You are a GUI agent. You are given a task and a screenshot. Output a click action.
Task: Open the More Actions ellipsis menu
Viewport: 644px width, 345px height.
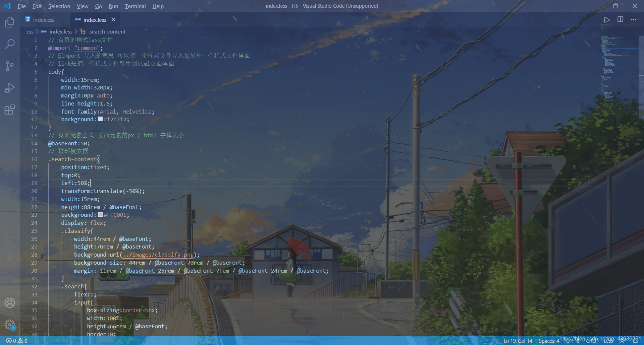point(633,19)
